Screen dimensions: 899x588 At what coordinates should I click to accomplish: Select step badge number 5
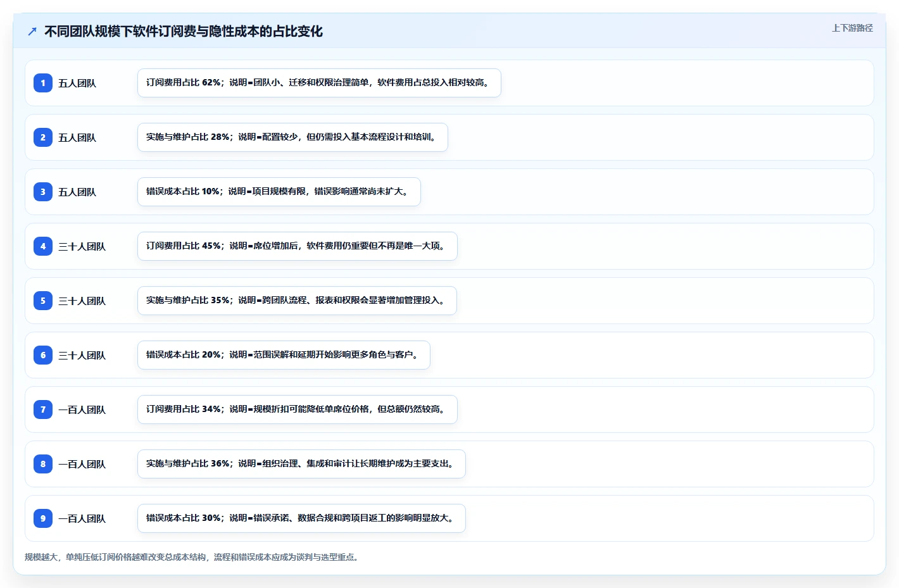tap(43, 301)
